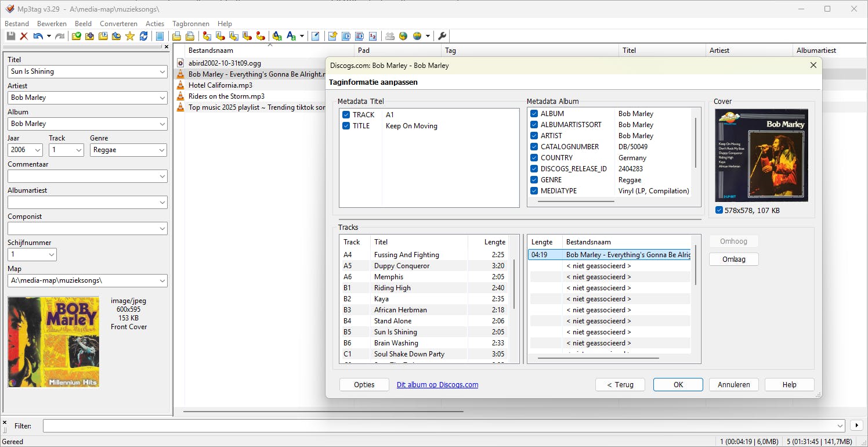Uncheck the COUNTRY metadata checkbox

(534, 158)
